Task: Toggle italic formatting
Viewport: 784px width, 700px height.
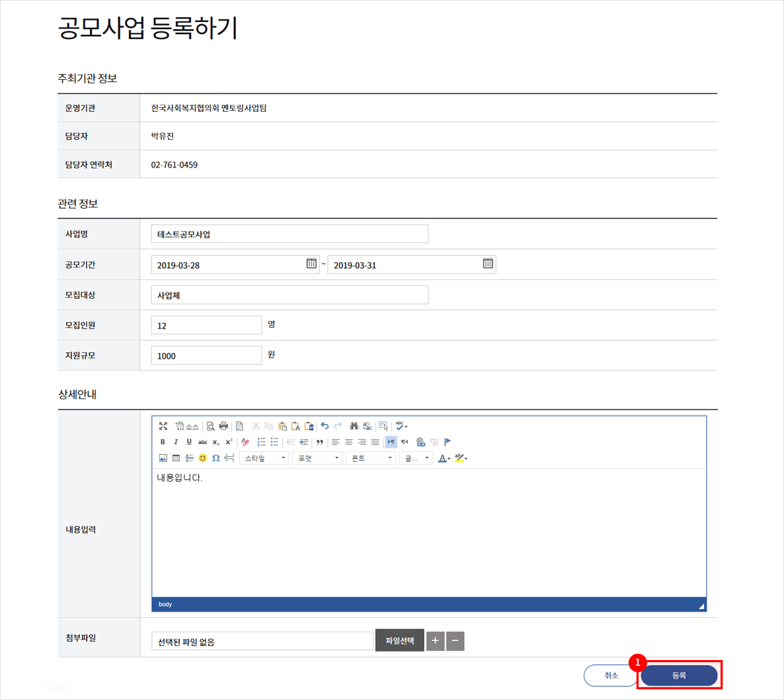Action: point(176,442)
